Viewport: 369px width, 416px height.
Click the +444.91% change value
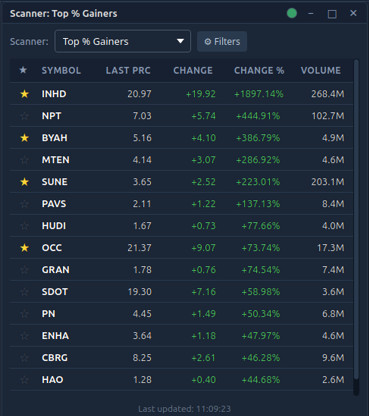tap(258, 116)
